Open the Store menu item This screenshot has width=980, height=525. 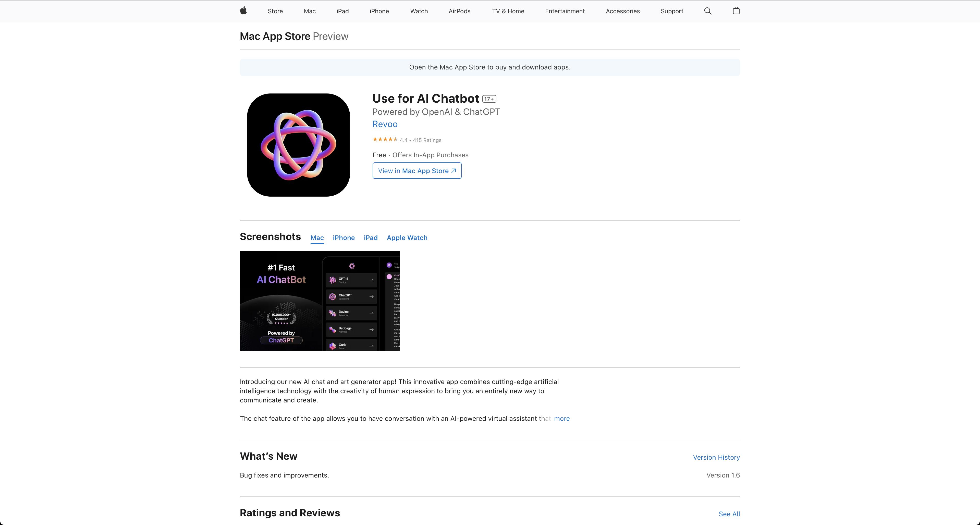(275, 11)
